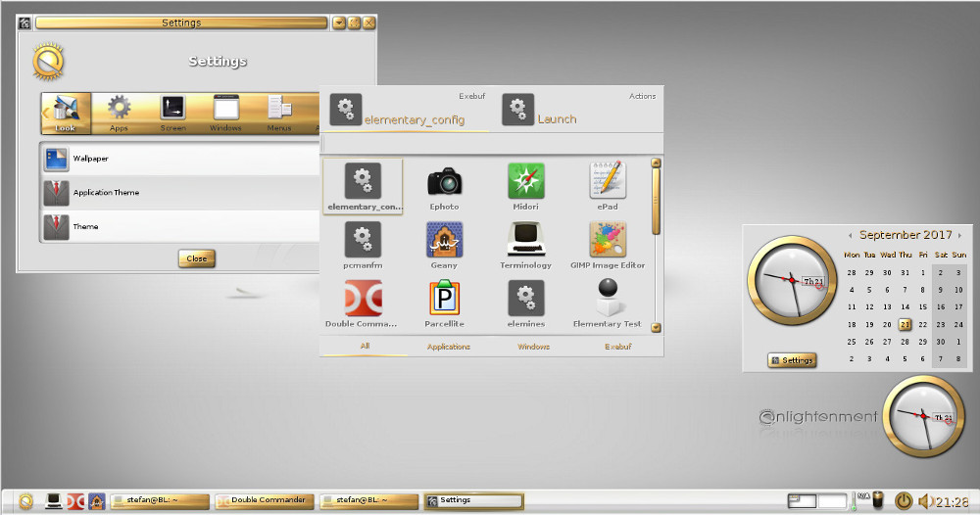Launch elemines from the grid
The height and width of the screenshot is (515, 980).
pos(525,304)
